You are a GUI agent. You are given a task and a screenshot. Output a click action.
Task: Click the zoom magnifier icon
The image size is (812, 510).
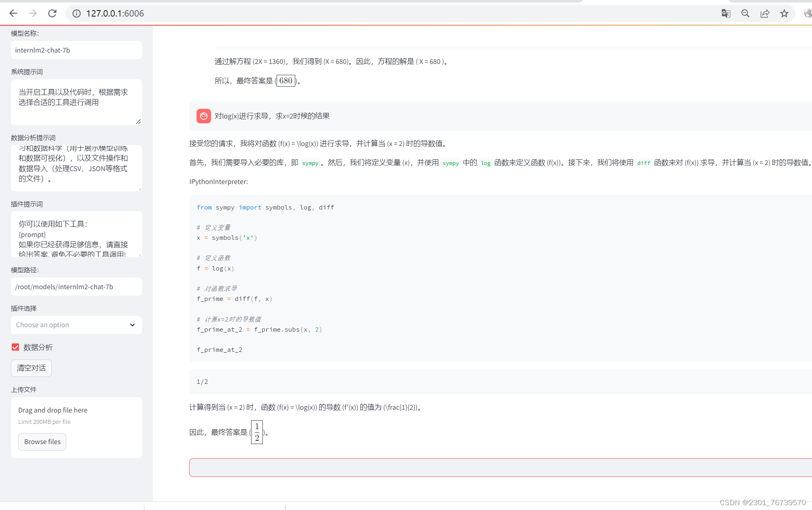pos(745,13)
